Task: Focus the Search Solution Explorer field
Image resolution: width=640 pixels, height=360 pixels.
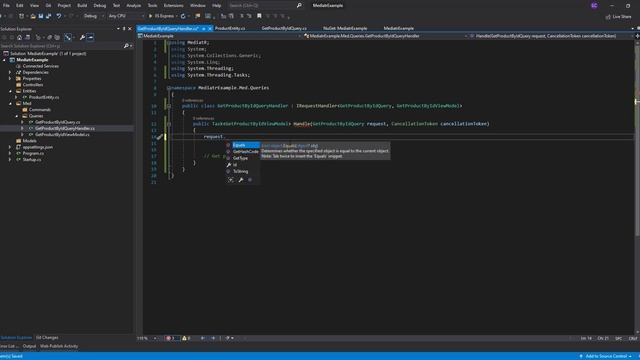Action: pos(62,46)
